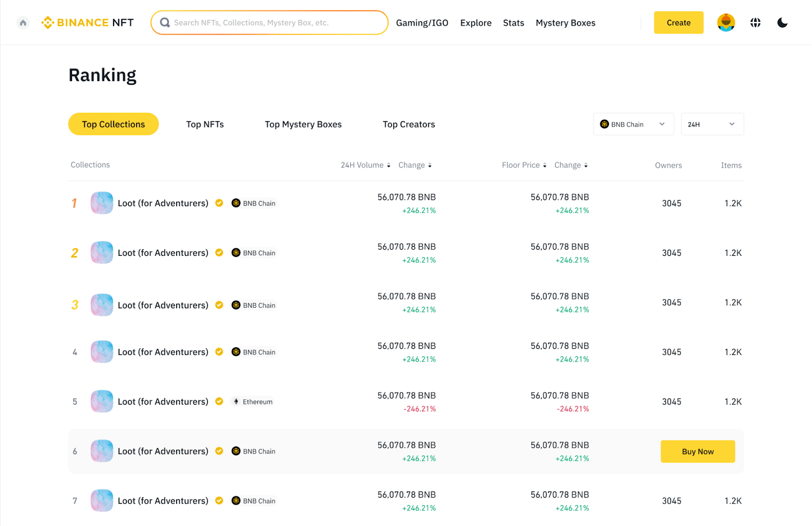Open rank 6 collection thumbnail
Viewport: 812px width, 526px height.
(x=102, y=451)
